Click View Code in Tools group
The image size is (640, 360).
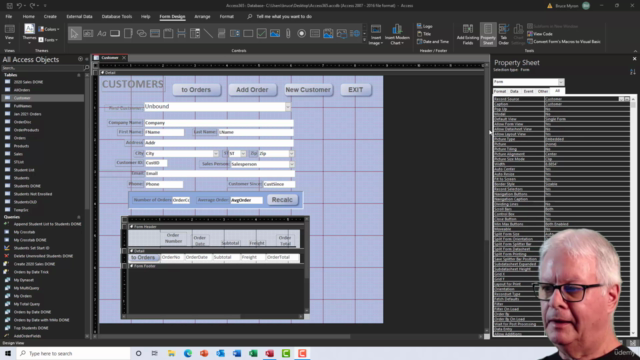[x=540, y=34]
